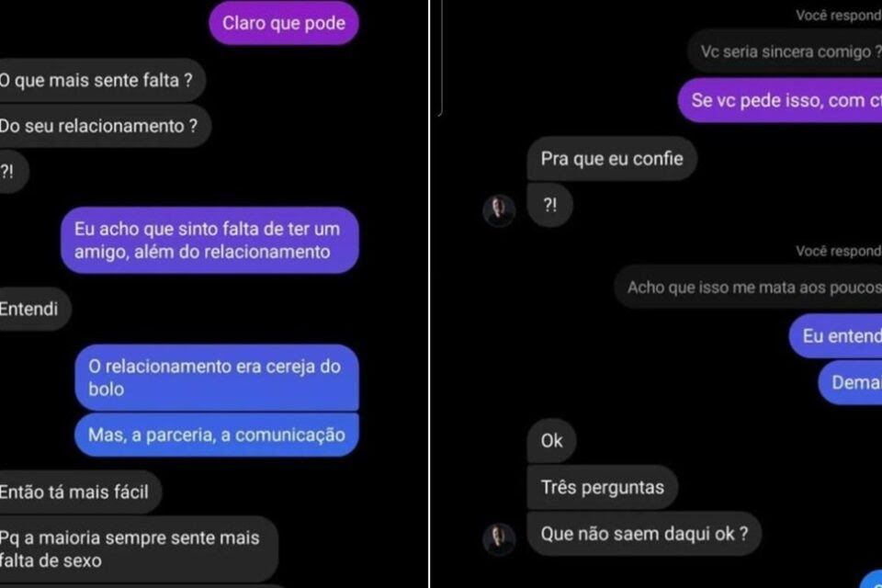Select the 'Claro que pode' message bubble
The height and width of the screenshot is (588, 882).
284,23
